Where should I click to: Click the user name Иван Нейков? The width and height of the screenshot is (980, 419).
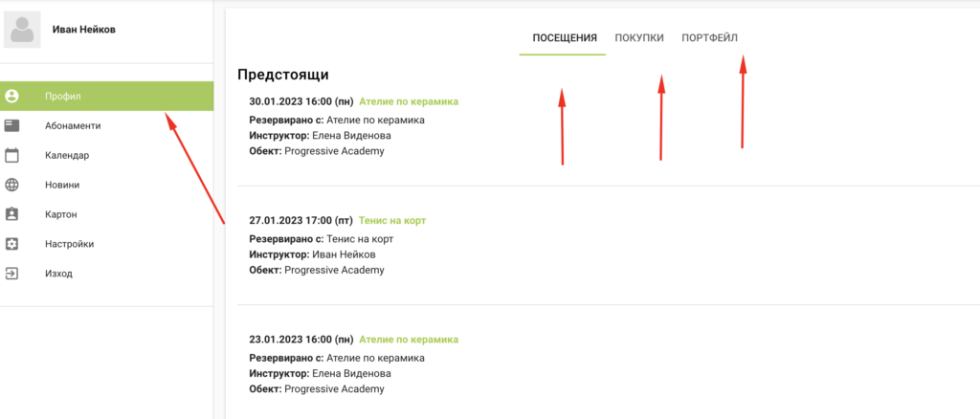click(84, 30)
